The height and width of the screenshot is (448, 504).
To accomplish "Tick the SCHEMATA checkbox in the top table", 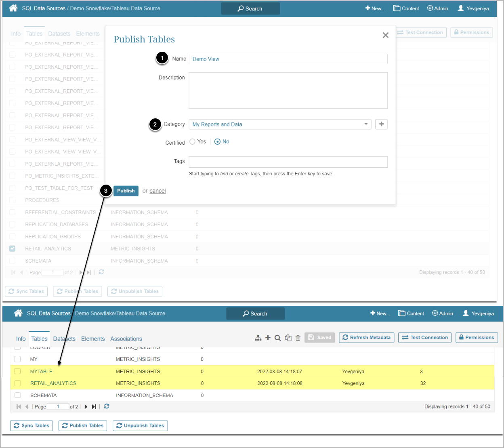I will (x=13, y=261).
